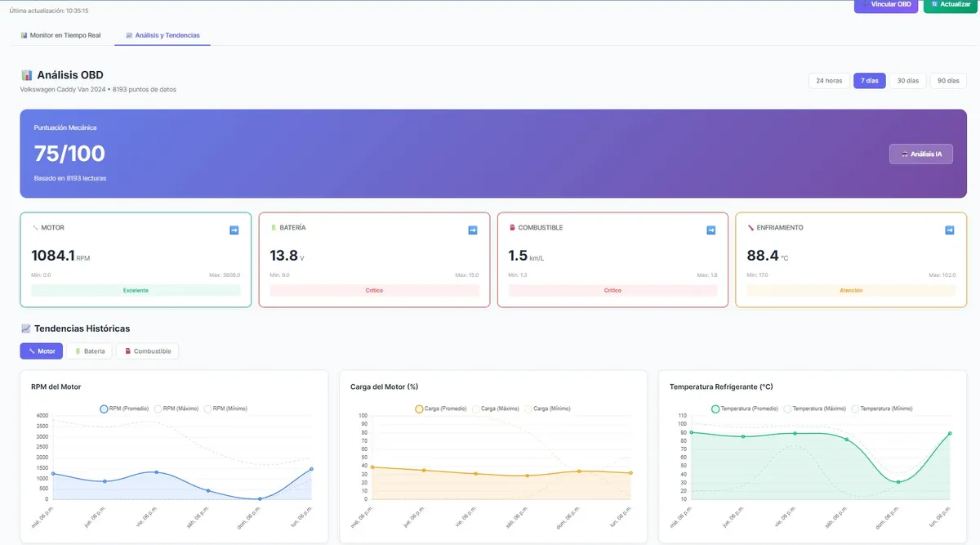Open Batería card details via blue arrow icon
The height and width of the screenshot is (545, 980).
click(472, 230)
